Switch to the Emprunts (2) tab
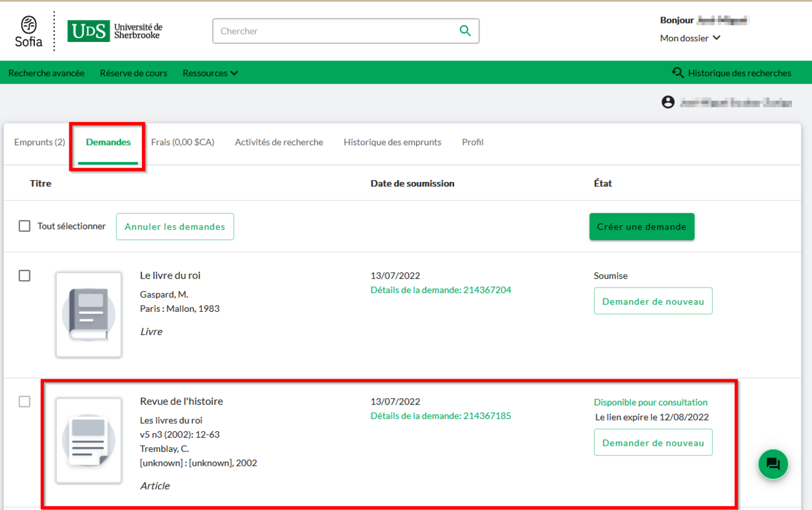Viewport: 812px width, 510px height. tap(39, 142)
